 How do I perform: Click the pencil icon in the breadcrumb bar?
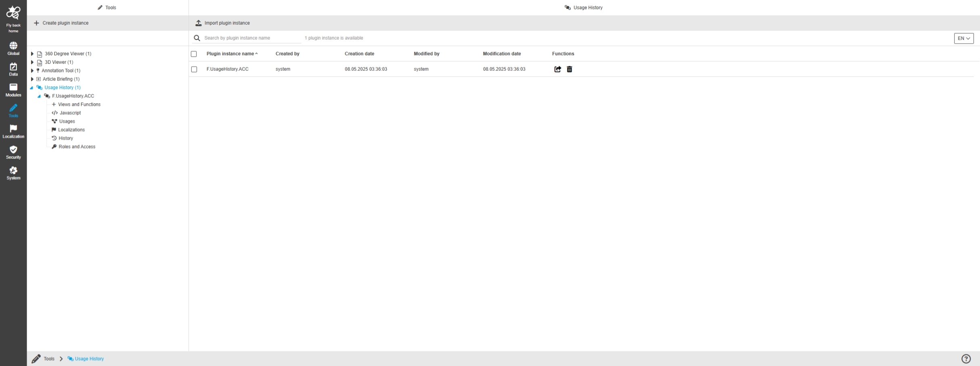[x=36, y=359]
